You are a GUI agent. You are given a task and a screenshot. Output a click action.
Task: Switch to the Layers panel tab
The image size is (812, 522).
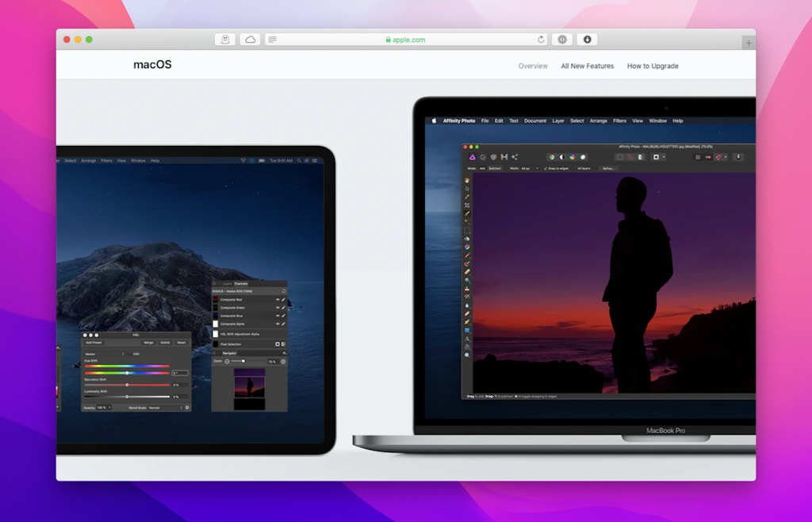[x=227, y=283]
